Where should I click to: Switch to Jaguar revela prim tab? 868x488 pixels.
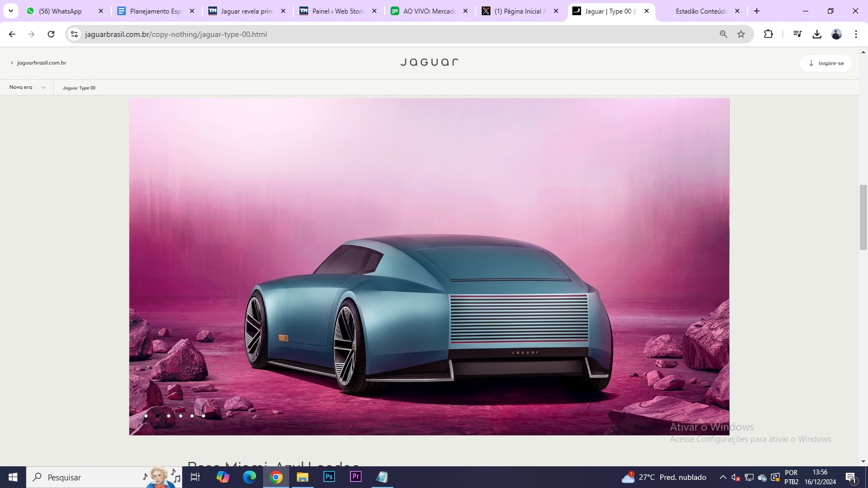[247, 11]
